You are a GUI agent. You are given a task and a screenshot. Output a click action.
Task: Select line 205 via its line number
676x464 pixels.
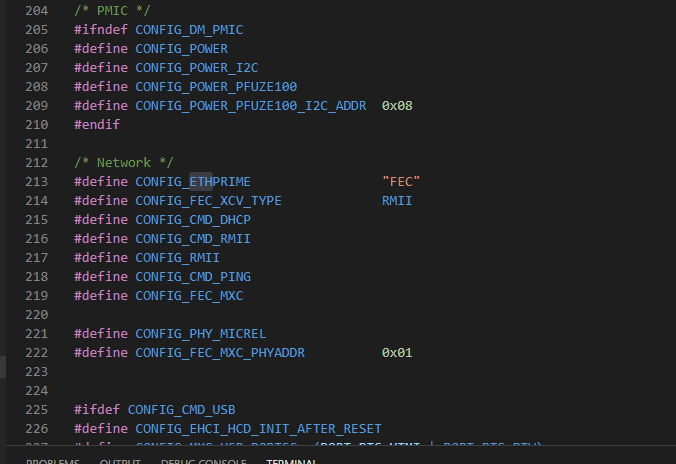pyautogui.click(x=36, y=30)
